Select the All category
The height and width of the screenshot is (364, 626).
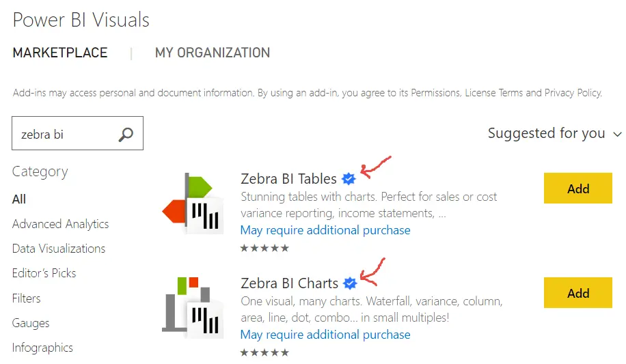click(19, 199)
